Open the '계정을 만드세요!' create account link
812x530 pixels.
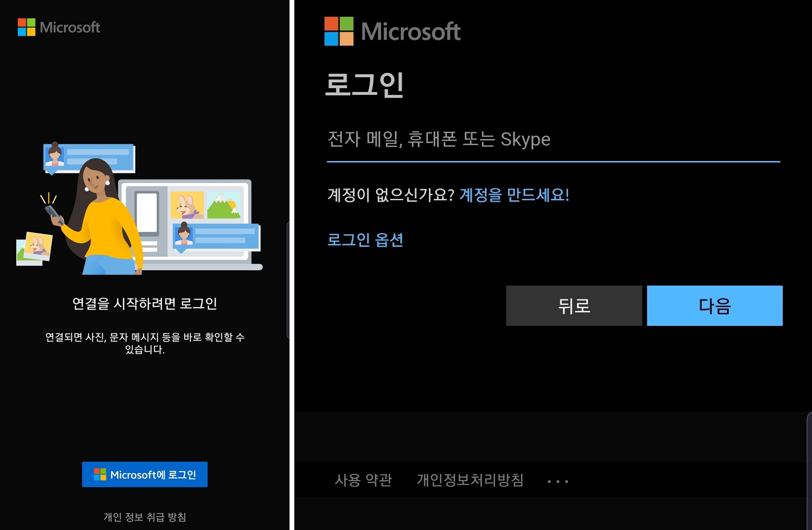click(514, 195)
